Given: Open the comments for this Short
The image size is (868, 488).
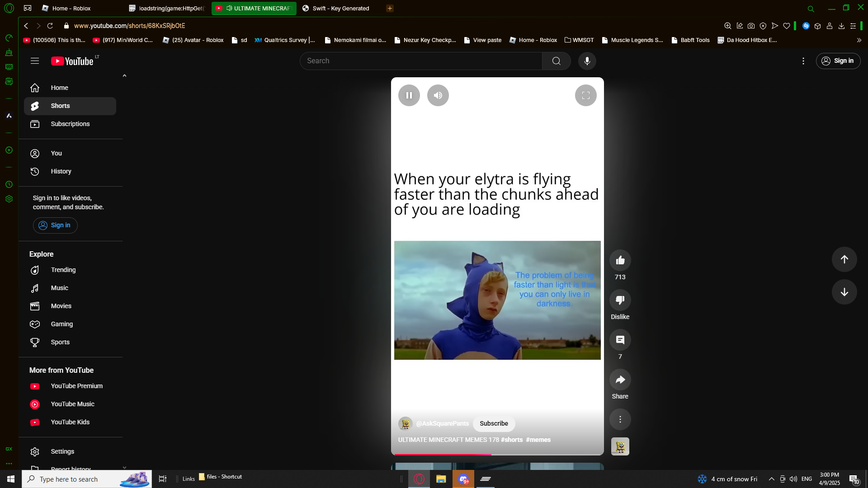Looking at the screenshot, I should click(x=620, y=340).
